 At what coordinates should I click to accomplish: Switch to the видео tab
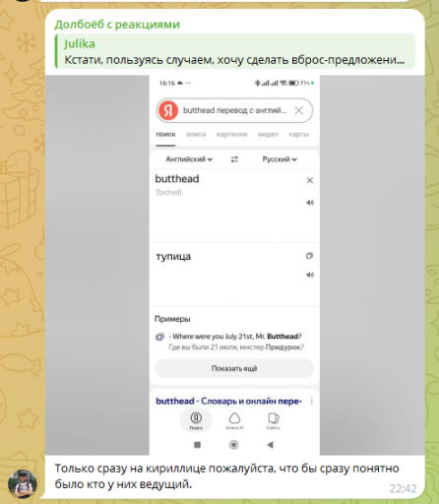click(268, 134)
